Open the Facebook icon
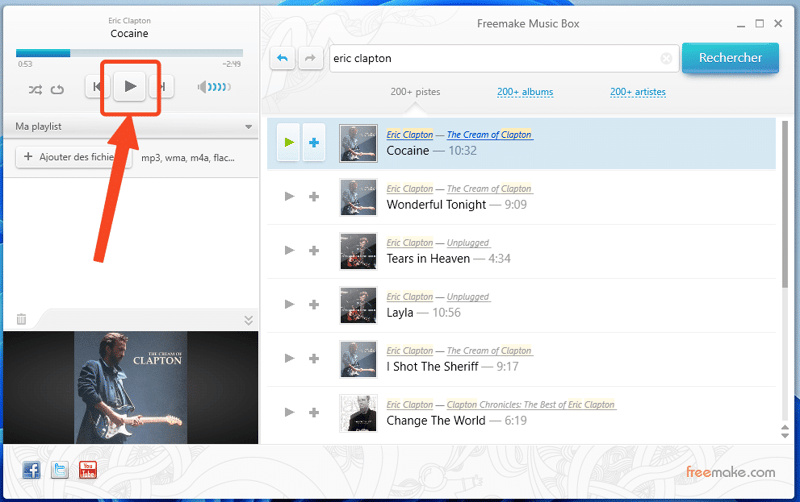This screenshot has height=502, width=800. coord(31,470)
